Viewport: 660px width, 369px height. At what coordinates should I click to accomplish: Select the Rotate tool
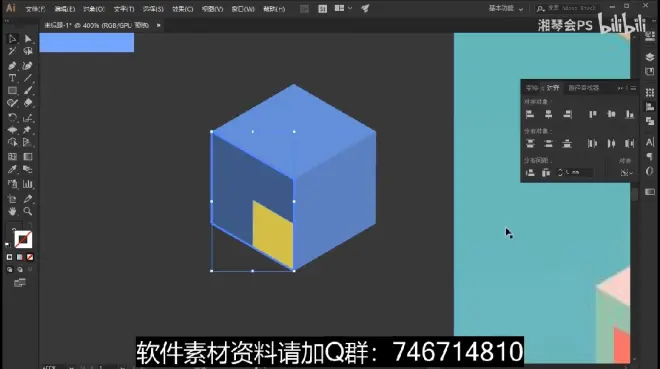coord(12,118)
